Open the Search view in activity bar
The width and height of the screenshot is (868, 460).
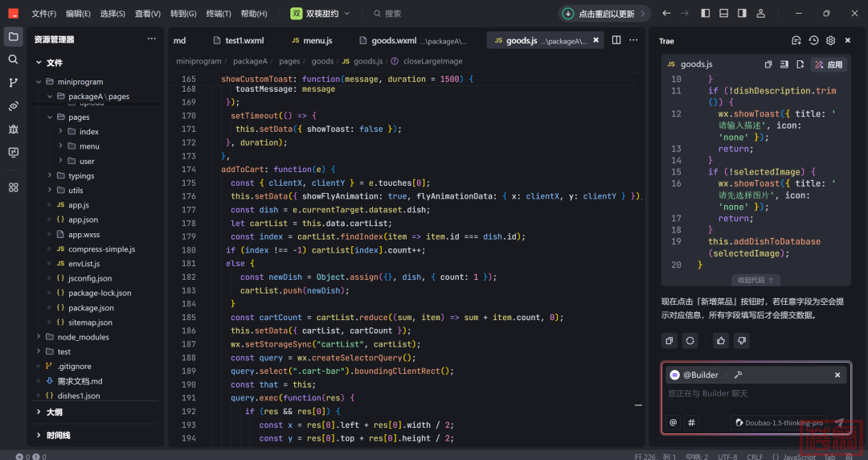pos(13,60)
